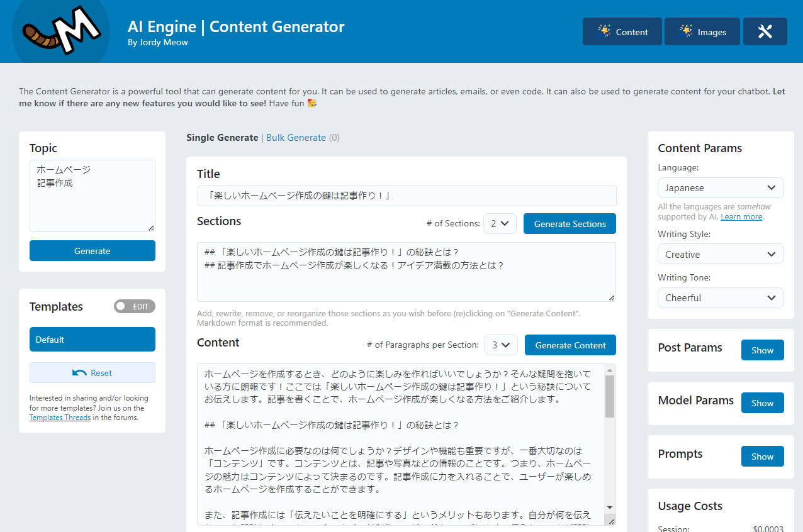This screenshot has height=532, width=803.
Task: Click inside the Content text area
Action: (401, 444)
